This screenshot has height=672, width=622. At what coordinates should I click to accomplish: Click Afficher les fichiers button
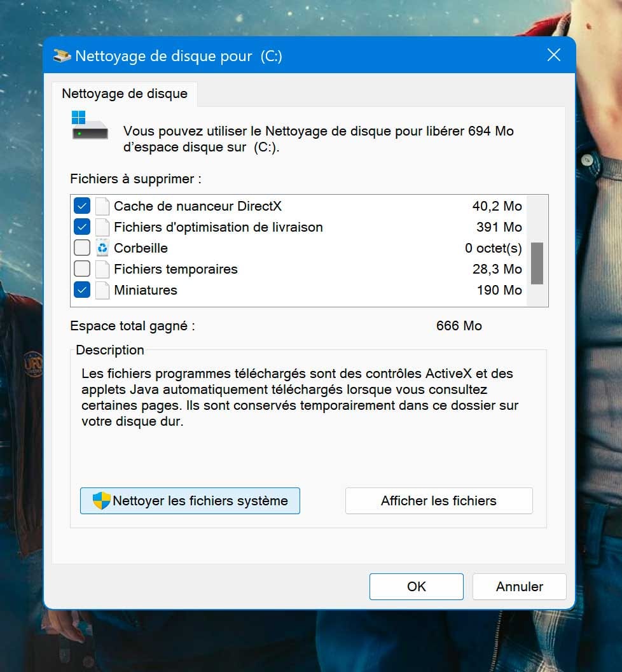[x=439, y=501]
